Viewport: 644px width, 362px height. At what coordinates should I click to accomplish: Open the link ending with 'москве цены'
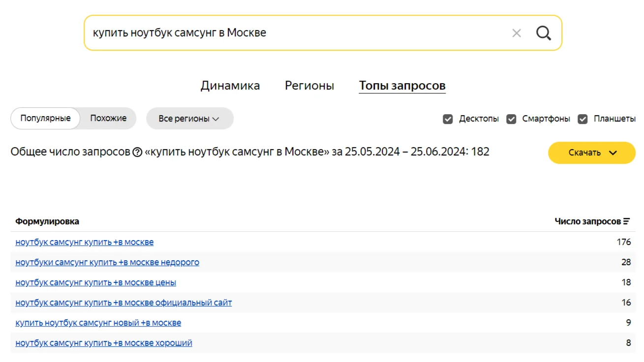pyautogui.click(x=96, y=282)
